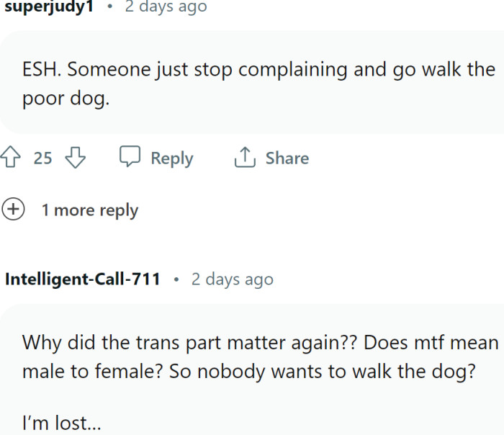Screen dimensions: 504x435
Task: Click the "poor dog." line of text
Action: [66, 99]
